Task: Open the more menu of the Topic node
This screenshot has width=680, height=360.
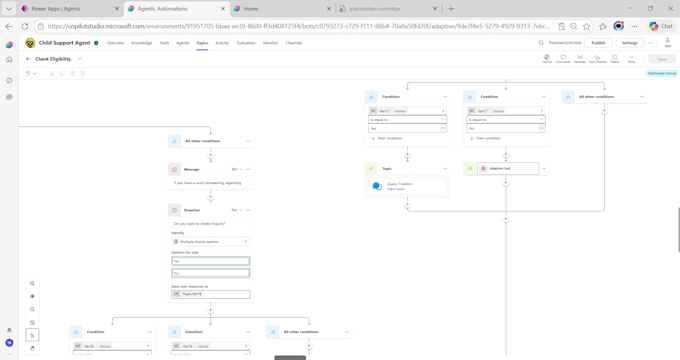Action: tap(445, 168)
